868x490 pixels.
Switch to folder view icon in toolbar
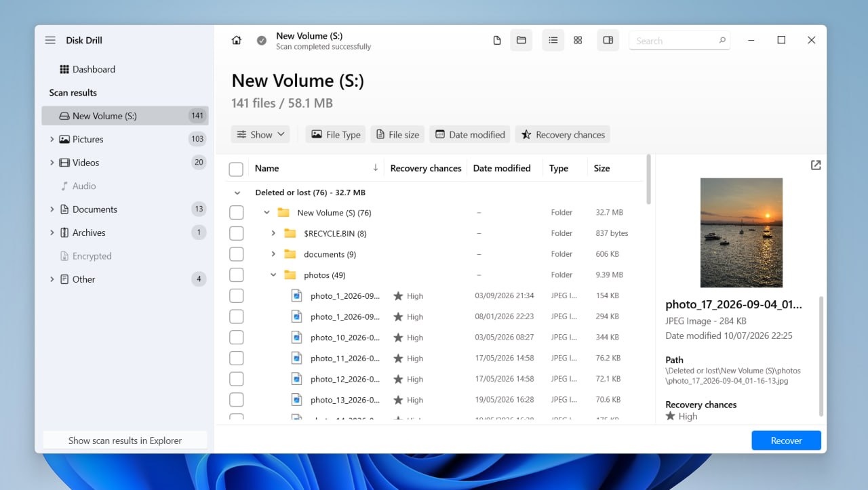[521, 41]
